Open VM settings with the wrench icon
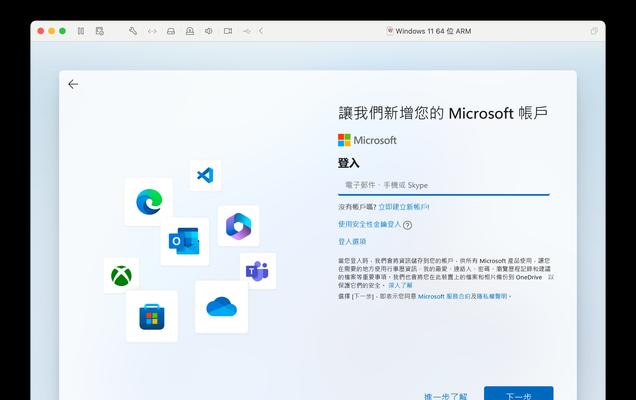 point(133,31)
